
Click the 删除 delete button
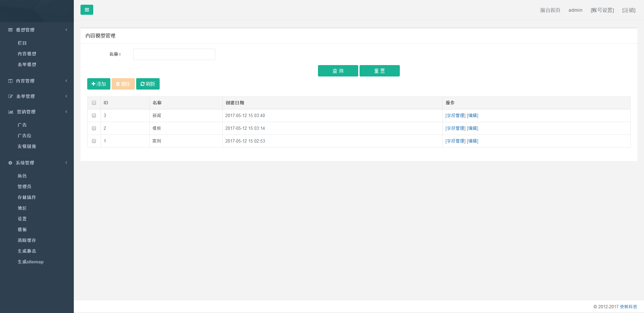coord(123,84)
